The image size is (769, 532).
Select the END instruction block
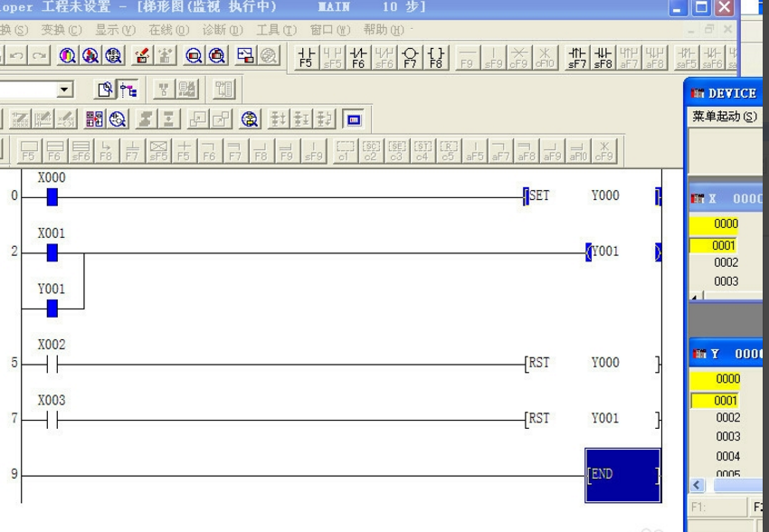pos(622,475)
